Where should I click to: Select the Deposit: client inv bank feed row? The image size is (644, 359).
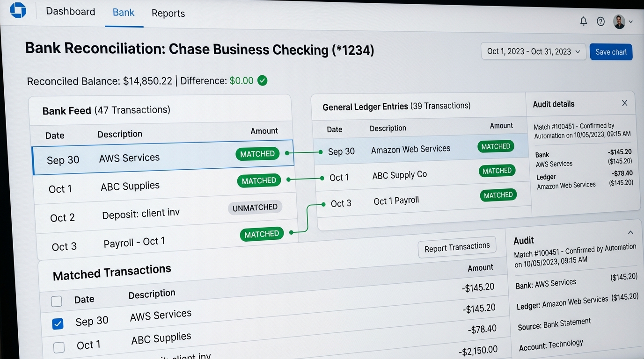point(166,213)
